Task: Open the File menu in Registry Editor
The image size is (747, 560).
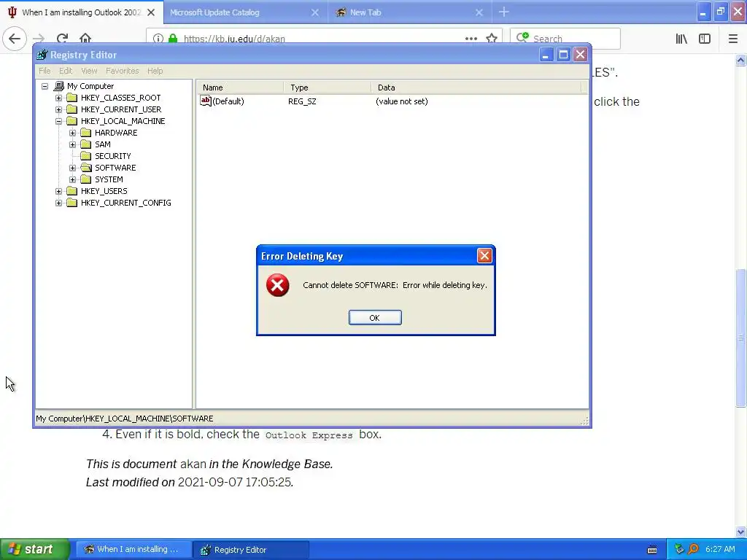Action: pyautogui.click(x=44, y=71)
